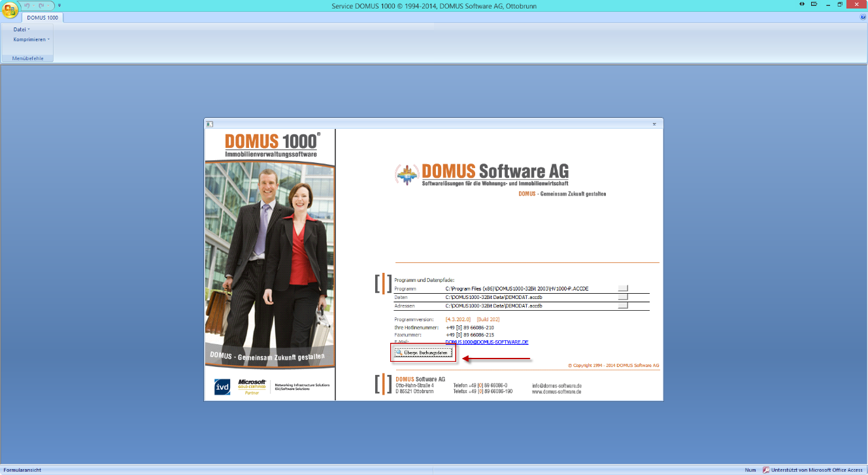Click the [Build 202] text
The image size is (868, 475).
[488, 319]
